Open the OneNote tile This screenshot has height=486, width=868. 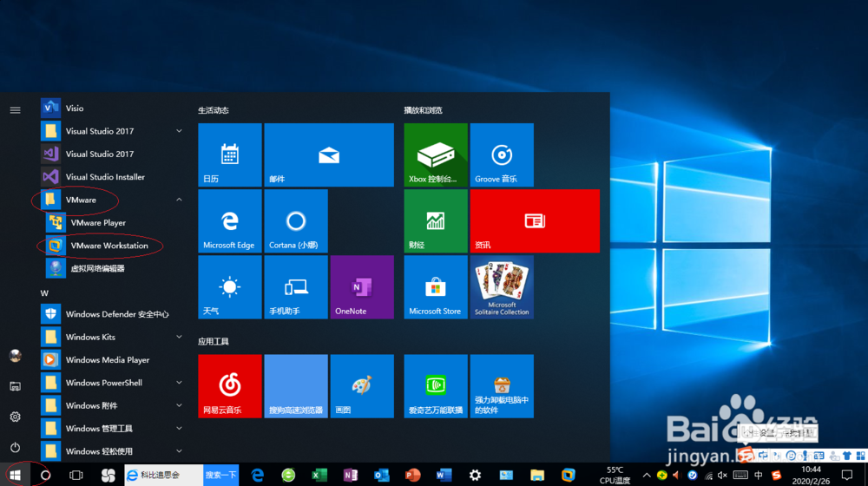click(362, 286)
